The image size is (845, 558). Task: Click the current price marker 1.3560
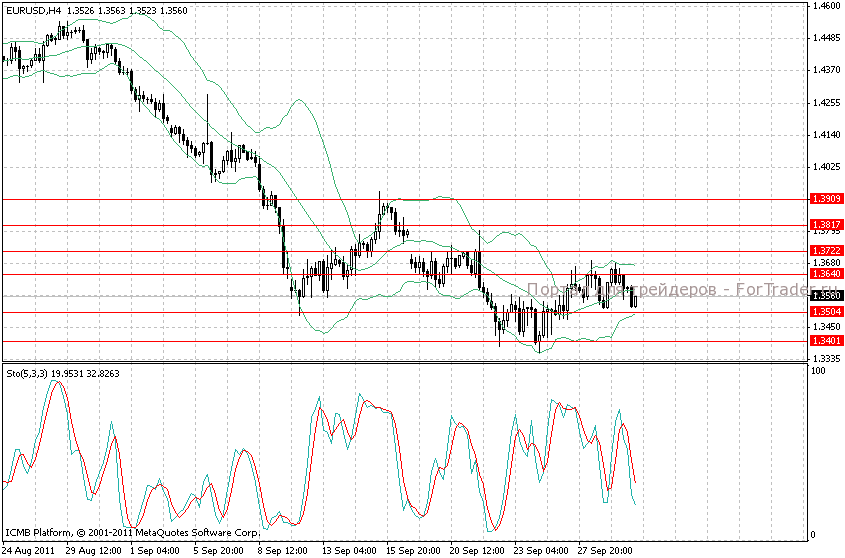click(826, 296)
